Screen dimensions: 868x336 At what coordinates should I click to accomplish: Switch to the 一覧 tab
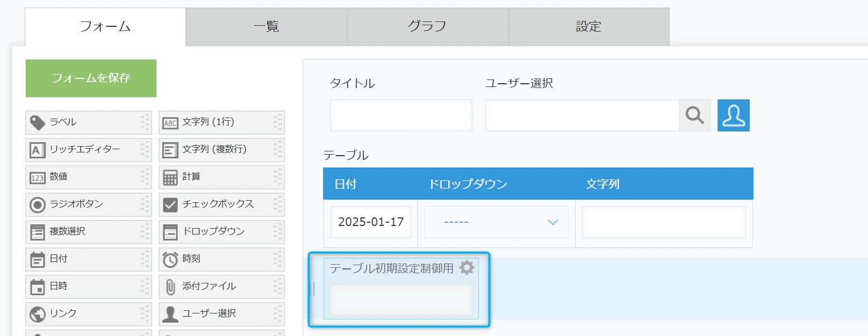click(267, 26)
